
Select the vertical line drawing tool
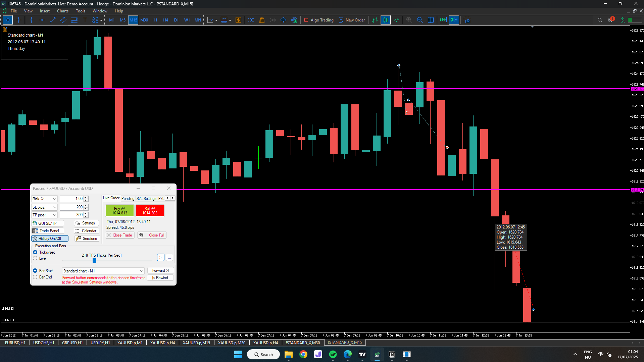pyautogui.click(x=31, y=20)
